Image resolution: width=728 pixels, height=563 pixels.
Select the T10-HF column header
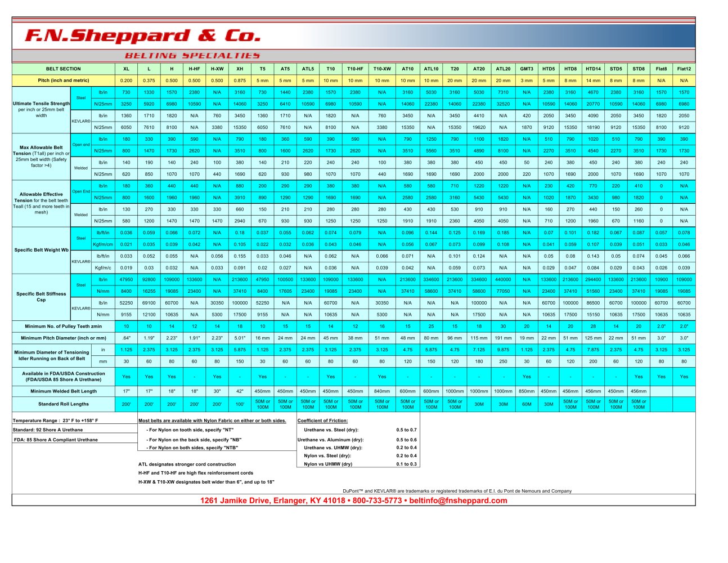[355, 69]
